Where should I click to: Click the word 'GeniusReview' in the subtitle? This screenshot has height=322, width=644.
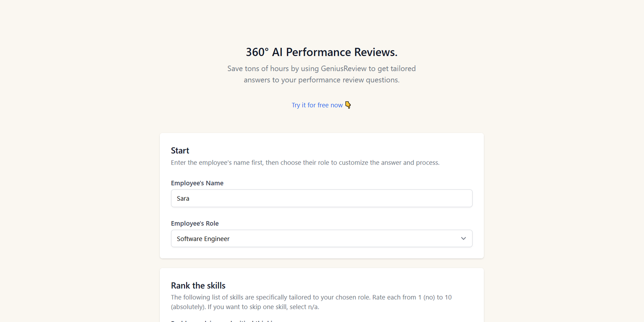(343, 69)
